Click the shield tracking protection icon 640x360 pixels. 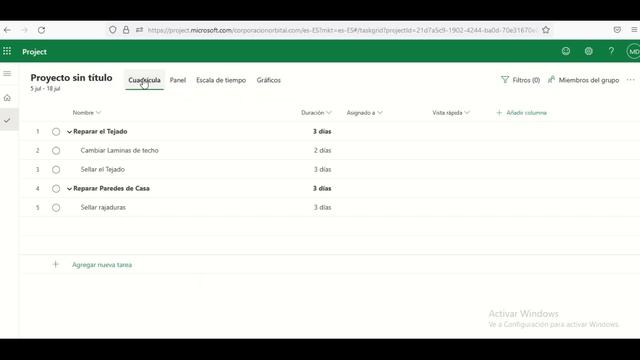113,30
